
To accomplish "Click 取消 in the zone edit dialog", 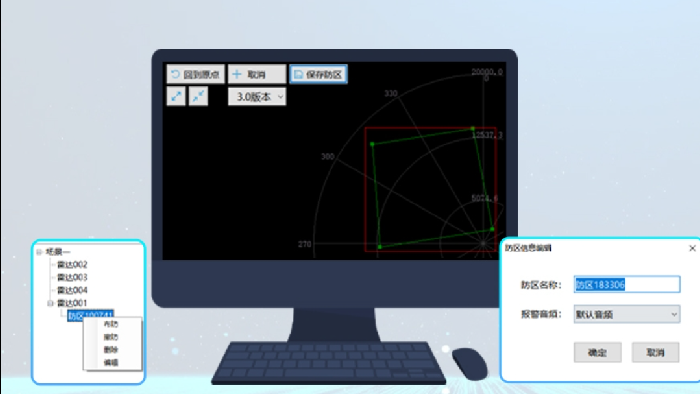I will click(655, 353).
